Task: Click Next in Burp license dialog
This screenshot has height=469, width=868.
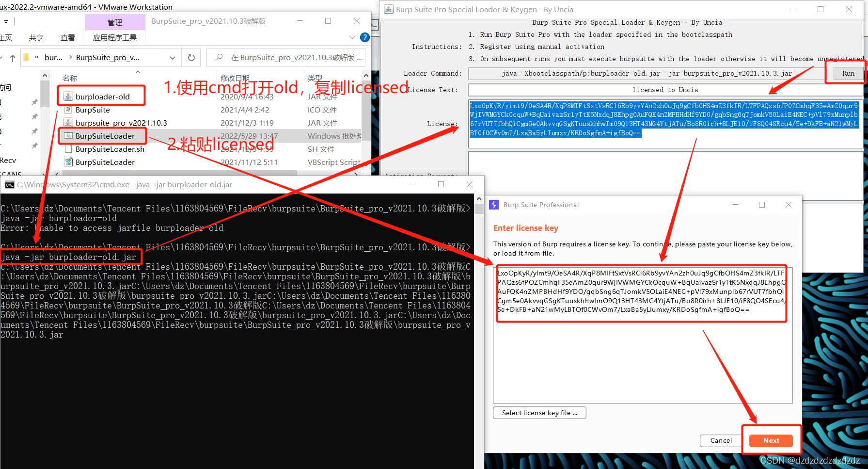Action: coord(771,440)
